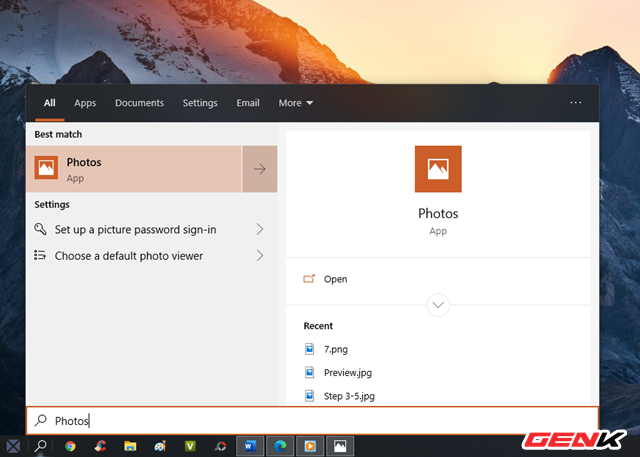The image size is (640, 457).
Task: Open File Explorer from the taskbar
Action: pos(130,446)
